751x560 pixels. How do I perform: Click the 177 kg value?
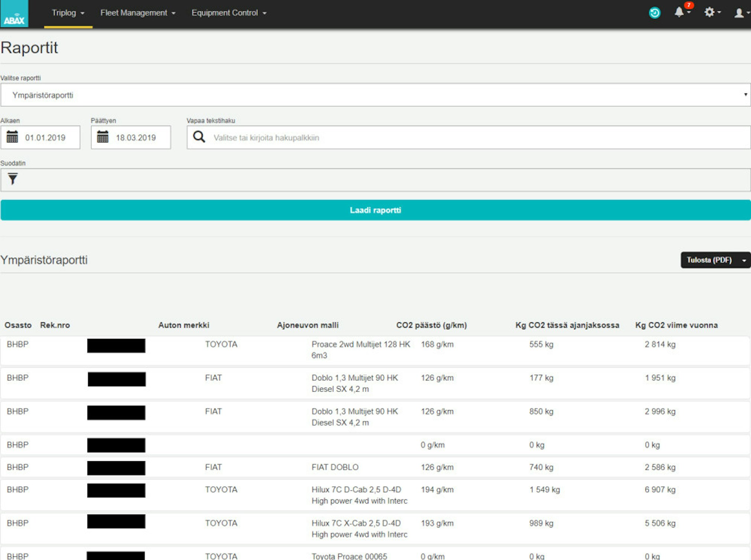click(x=541, y=378)
